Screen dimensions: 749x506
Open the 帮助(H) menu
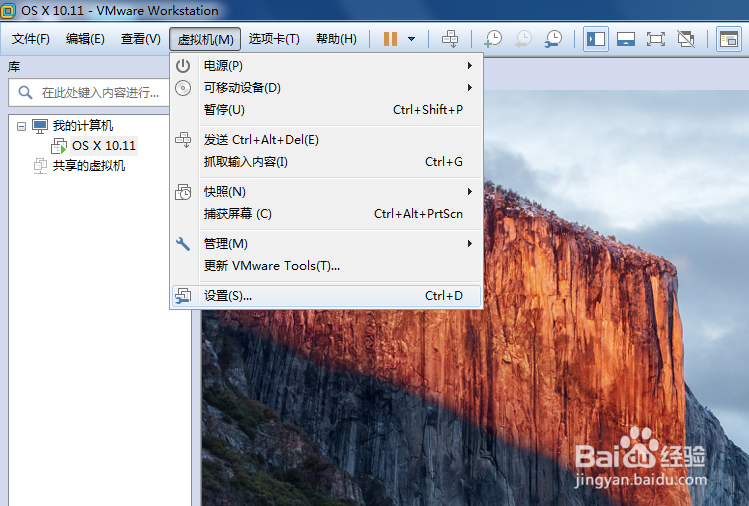(x=336, y=39)
